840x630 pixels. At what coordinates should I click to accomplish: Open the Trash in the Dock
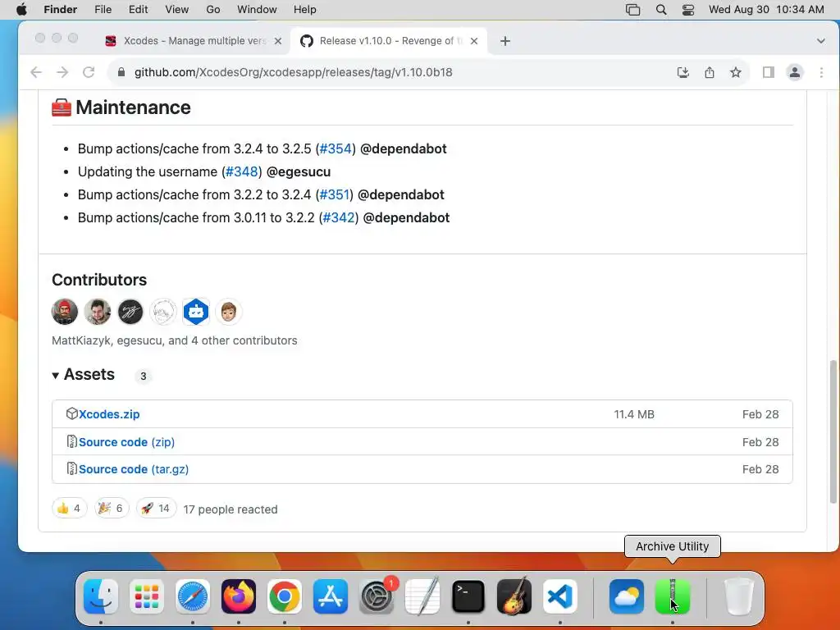tap(739, 596)
